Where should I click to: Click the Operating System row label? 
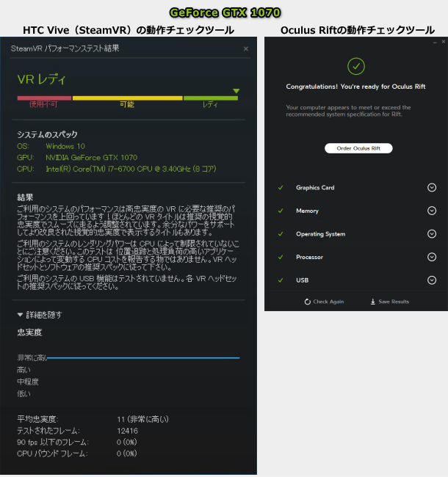320,234
